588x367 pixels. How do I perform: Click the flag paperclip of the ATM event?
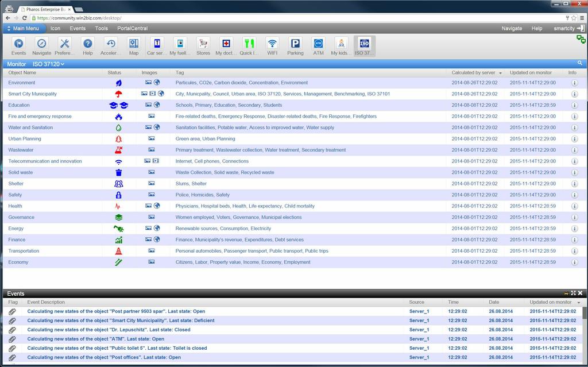[x=12, y=339]
